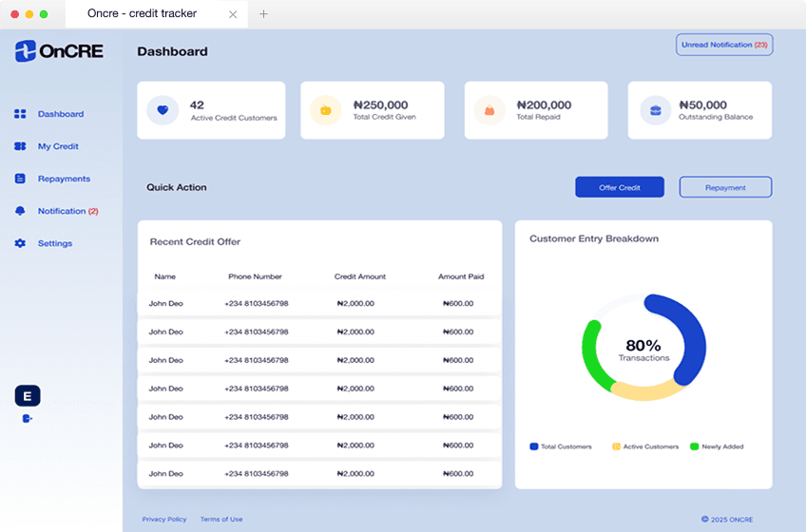Open the Unread Notification button
The height and width of the screenshot is (532, 806).
[724, 45]
